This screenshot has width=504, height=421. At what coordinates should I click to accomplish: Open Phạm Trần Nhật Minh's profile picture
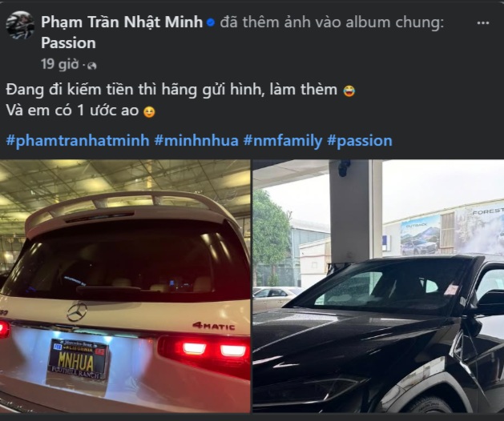(20, 25)
